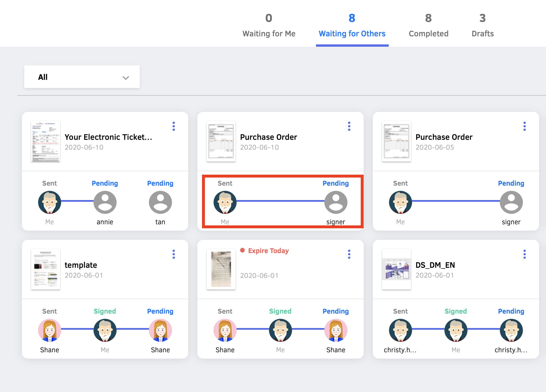
Task: Select the Waiting for Others tab
Action: (352, 26)
